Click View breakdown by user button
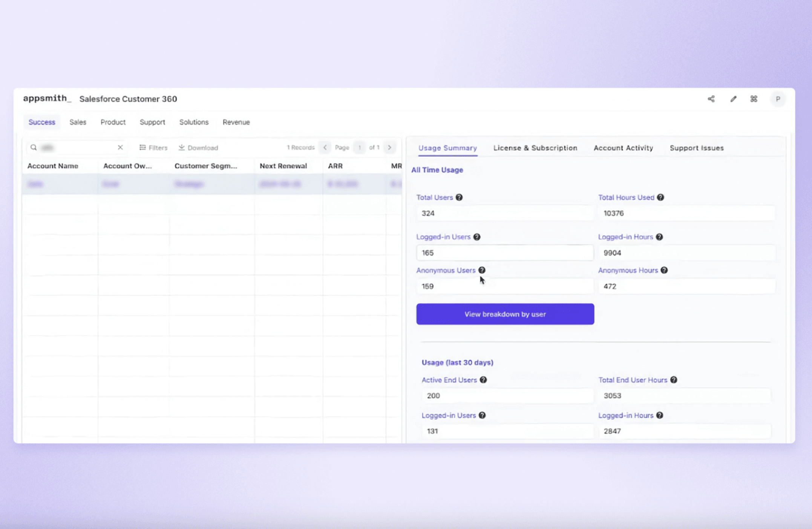Viewport: 812px width, 529px height. (x=505, y=314)
